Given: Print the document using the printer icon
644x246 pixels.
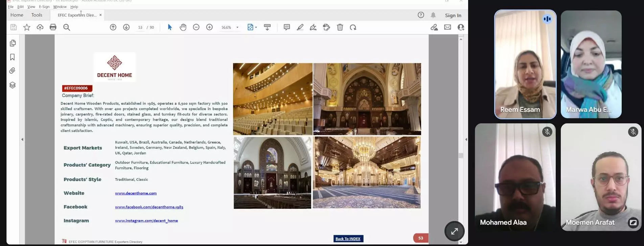Looking at the screenshot, I should click(x=53, y=27).
